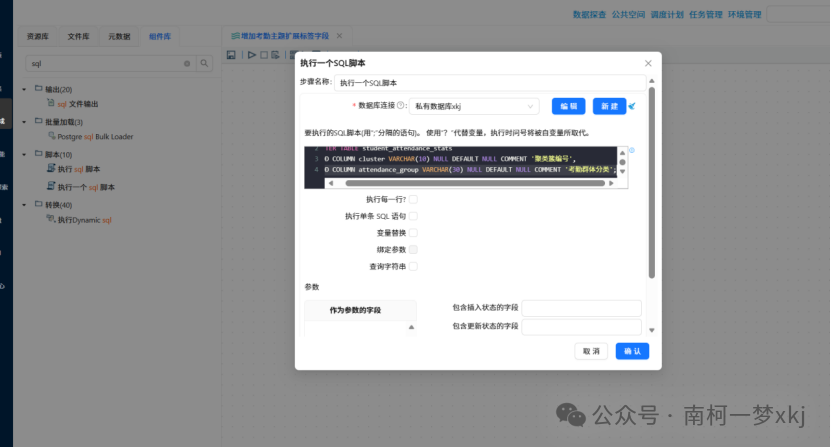Enable the 变量替换 checkbox
Screen dimensions: 831x448
point(413,233)
